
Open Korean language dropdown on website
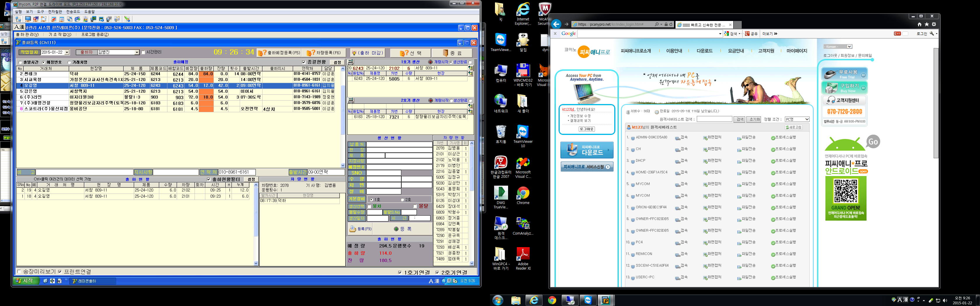pos(837,47)
